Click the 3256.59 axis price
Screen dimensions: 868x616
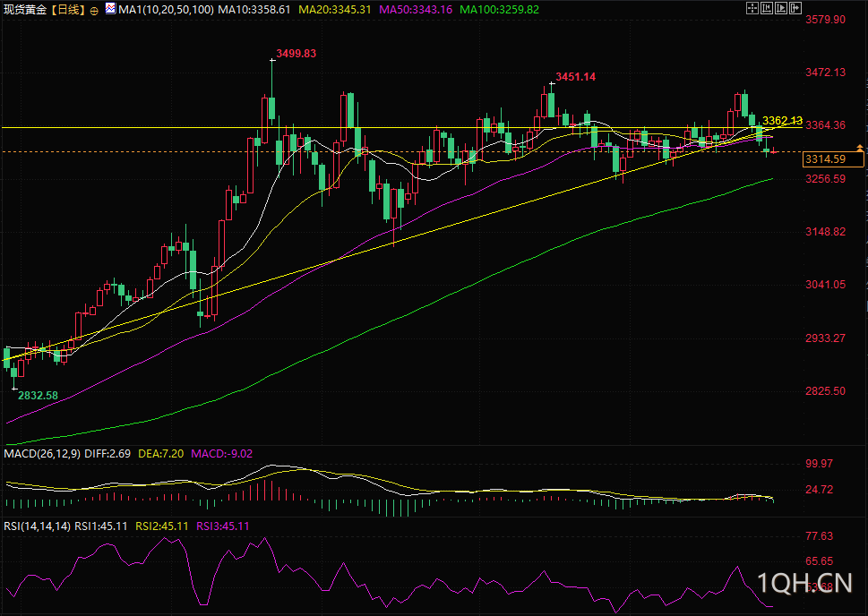(825, 179)
